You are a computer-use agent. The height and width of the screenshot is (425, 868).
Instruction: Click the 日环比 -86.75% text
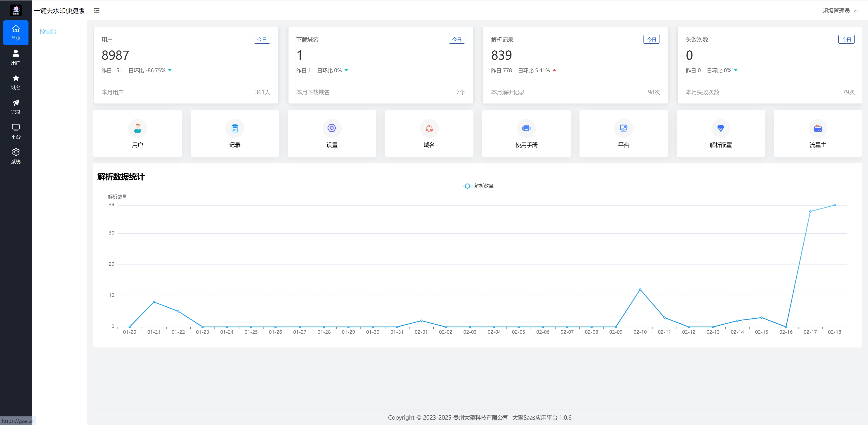(147, 70)
